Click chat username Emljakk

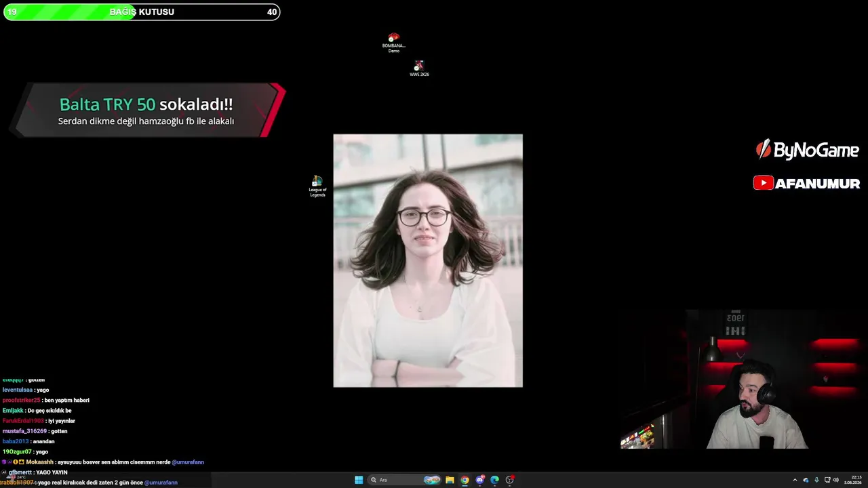click(x=13, y=411)
